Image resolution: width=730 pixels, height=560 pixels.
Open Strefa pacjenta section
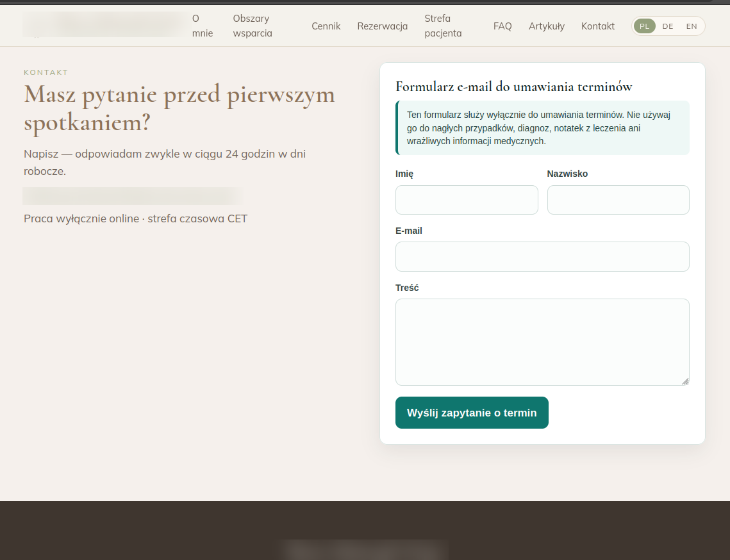point(443,26)
